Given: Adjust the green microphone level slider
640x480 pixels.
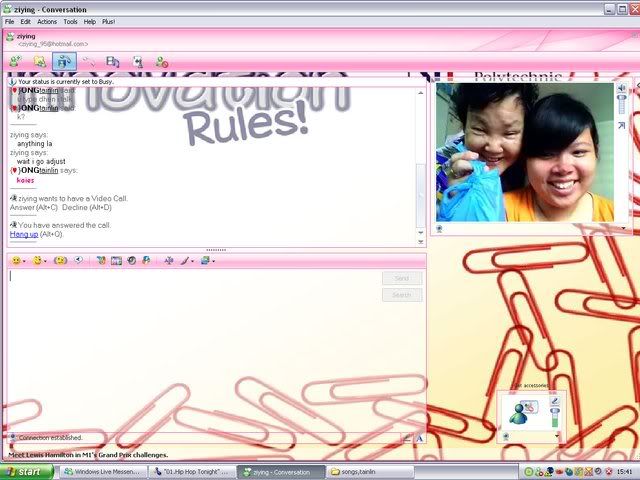Looking at the screenshot, I should pos(555,418).
